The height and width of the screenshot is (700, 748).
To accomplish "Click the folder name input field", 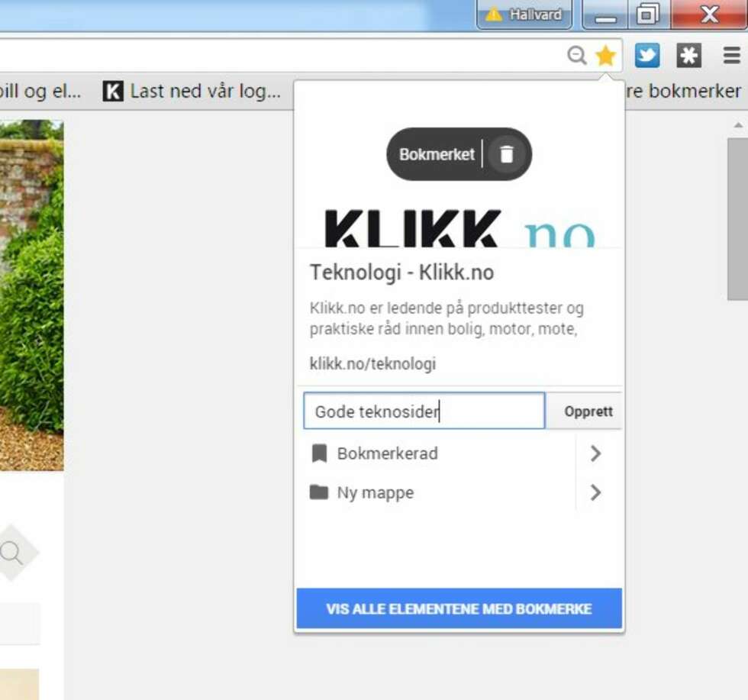I will (x=424, y=411).
